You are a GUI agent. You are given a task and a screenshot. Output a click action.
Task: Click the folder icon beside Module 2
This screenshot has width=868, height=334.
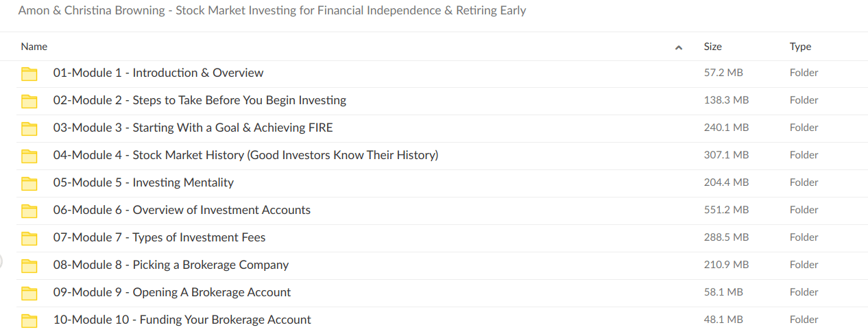pyautogui.click(x=29, y=101)
